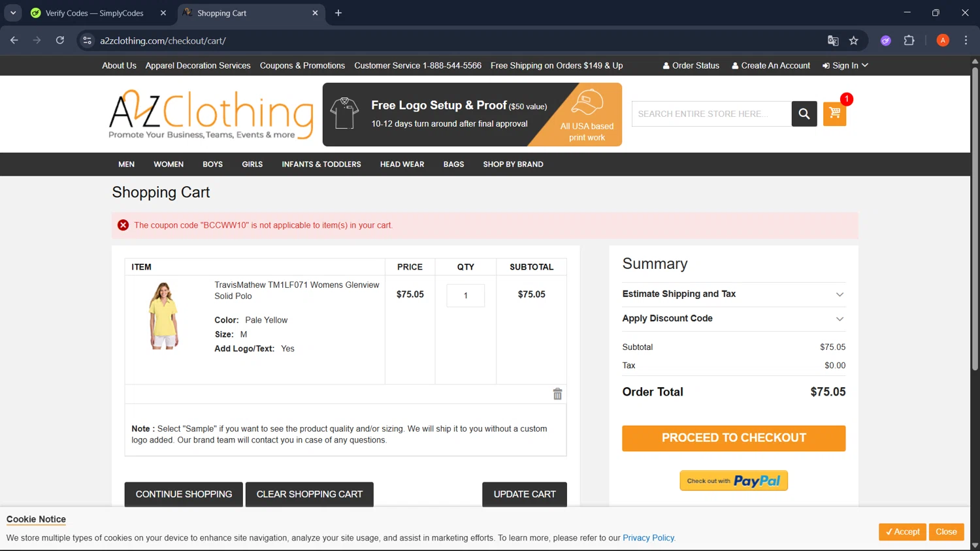
Task: Open the HEAD WEAR menu
Action: [x=402, y=165]
